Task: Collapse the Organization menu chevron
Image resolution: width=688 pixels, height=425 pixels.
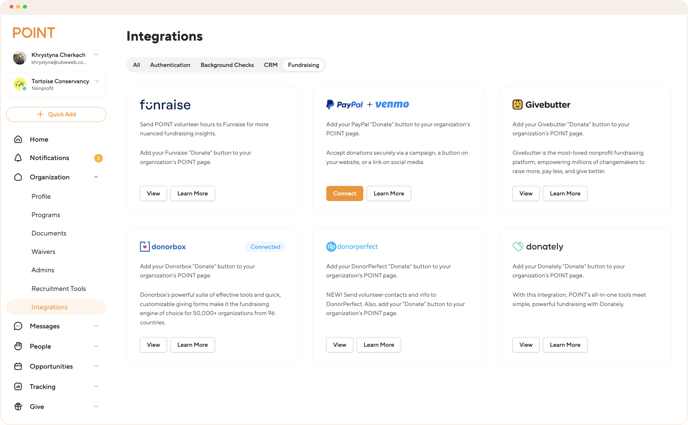Action: [96, 177]
